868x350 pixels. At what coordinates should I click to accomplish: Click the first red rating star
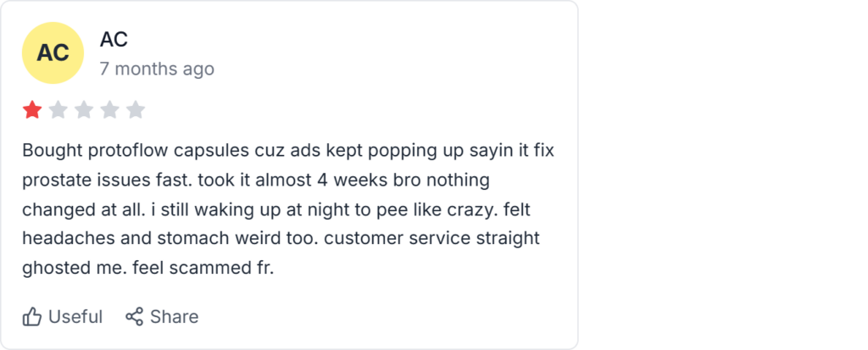[32, 109]
